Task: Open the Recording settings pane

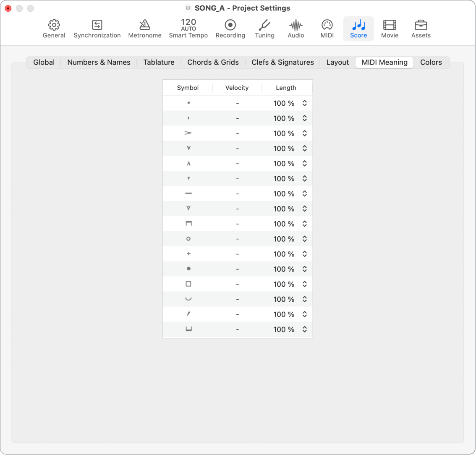Action: (230, 29)
